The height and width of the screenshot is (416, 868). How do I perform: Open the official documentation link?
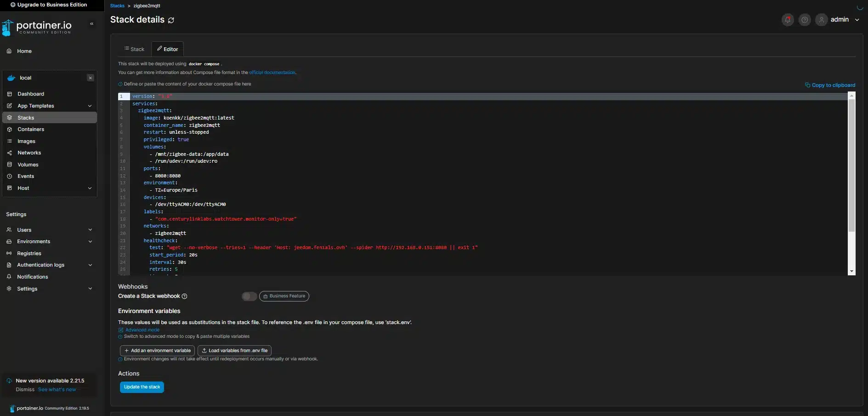[272, 73]
